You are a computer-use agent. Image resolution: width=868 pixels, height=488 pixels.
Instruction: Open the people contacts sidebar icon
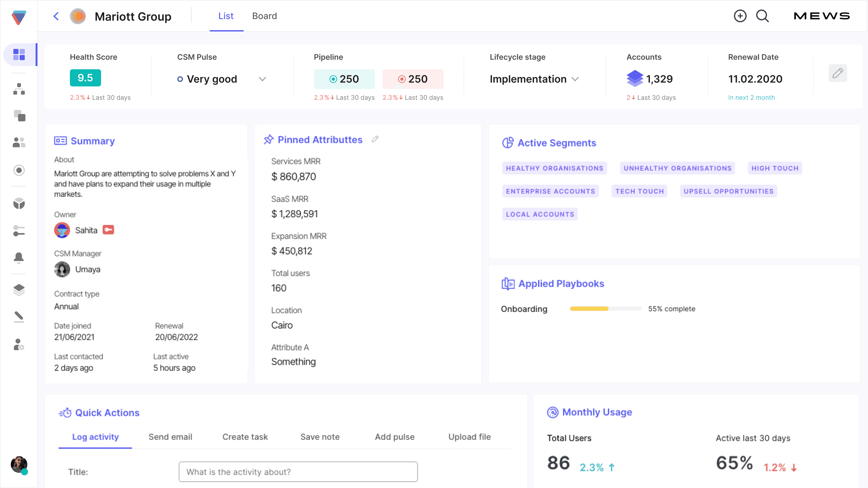pos(19,142)
